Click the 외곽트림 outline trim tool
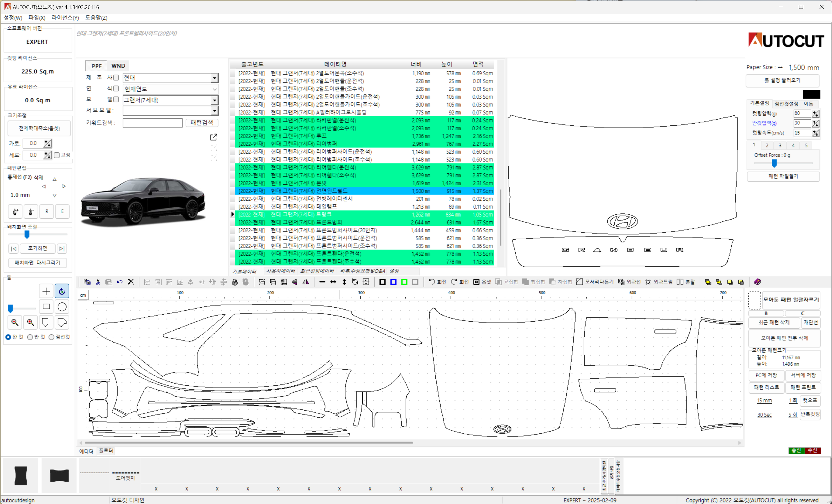832x504 pixels. click(659, 282)
